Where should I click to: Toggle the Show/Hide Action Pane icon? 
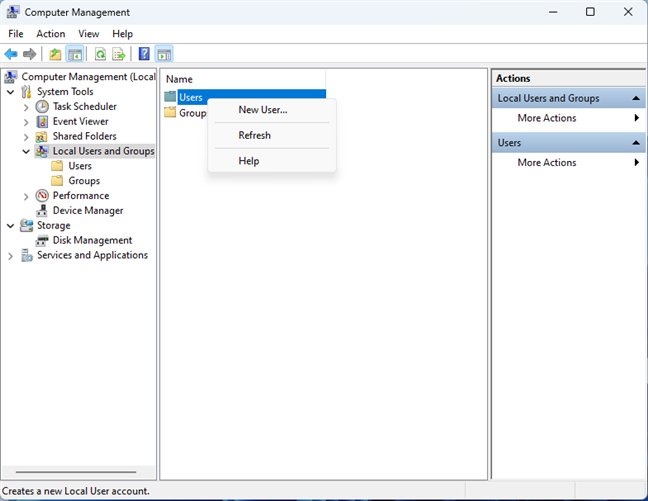(x=164, y=54)
